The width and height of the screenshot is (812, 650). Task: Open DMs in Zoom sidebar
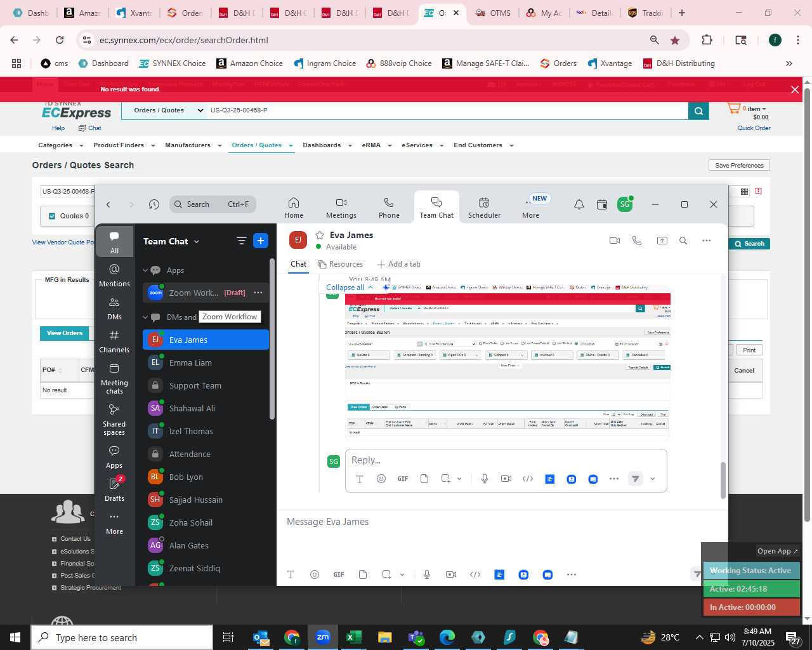pyautogui.click(x=114, y=308)
